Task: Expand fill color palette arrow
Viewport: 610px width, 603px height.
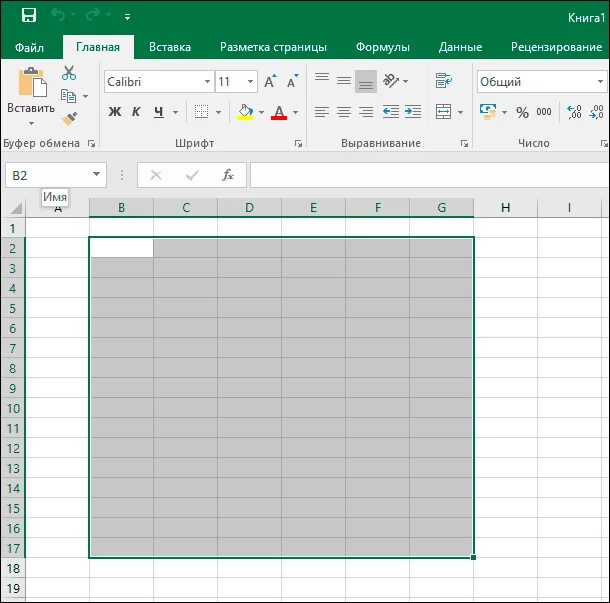Action: click(x=261, y=112)
